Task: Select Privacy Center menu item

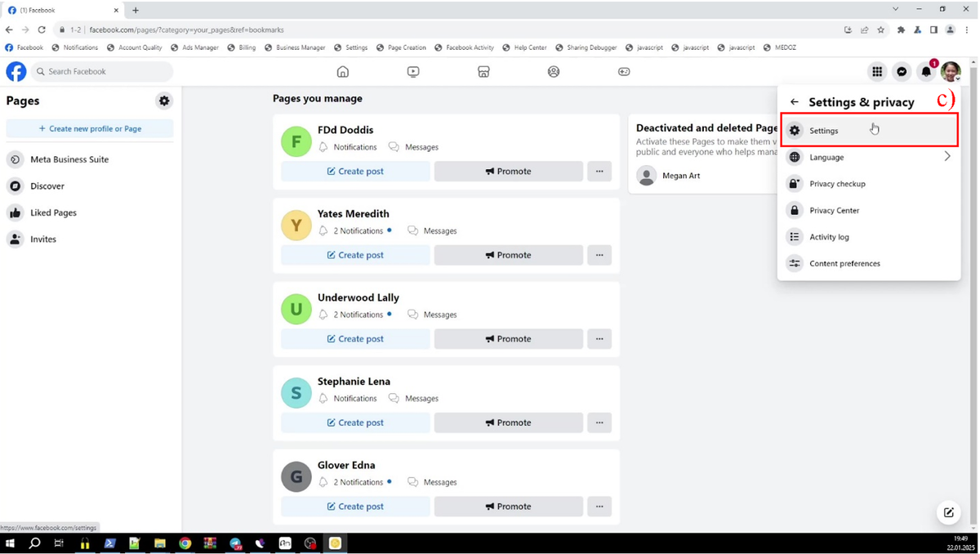Action: coord(869,210)
